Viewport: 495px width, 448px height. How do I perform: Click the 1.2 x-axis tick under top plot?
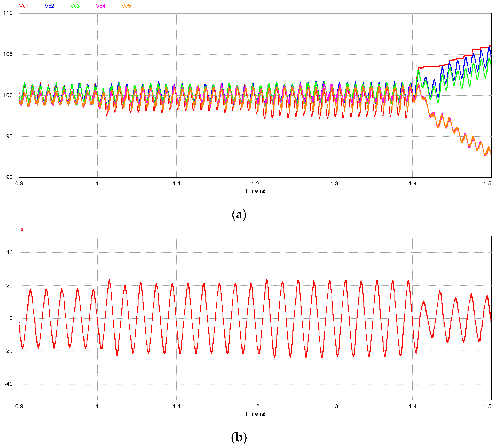[255, 183]
